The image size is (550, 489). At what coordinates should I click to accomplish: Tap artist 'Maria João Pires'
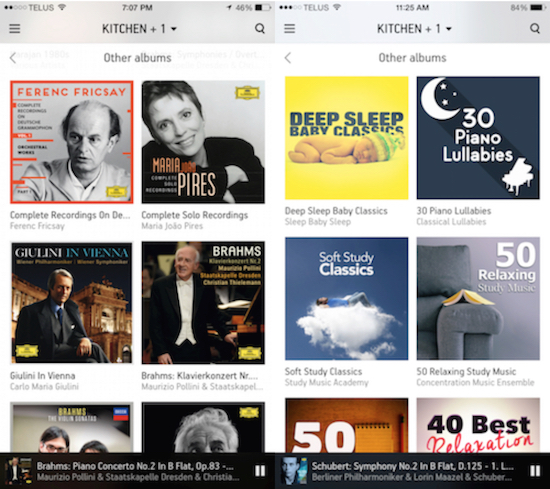pyautogui.click(x=172, y=226)
